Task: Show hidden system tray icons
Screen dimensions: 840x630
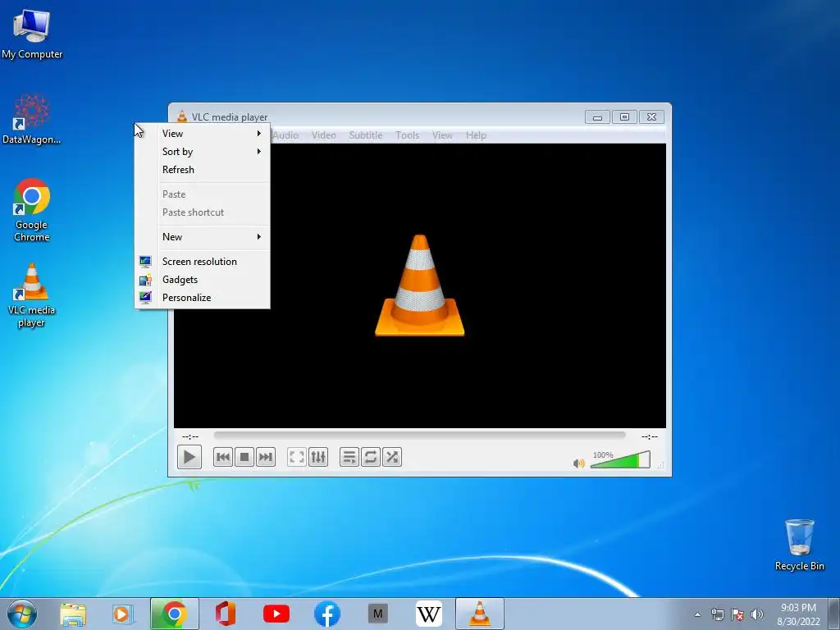Action: [697, 614]
